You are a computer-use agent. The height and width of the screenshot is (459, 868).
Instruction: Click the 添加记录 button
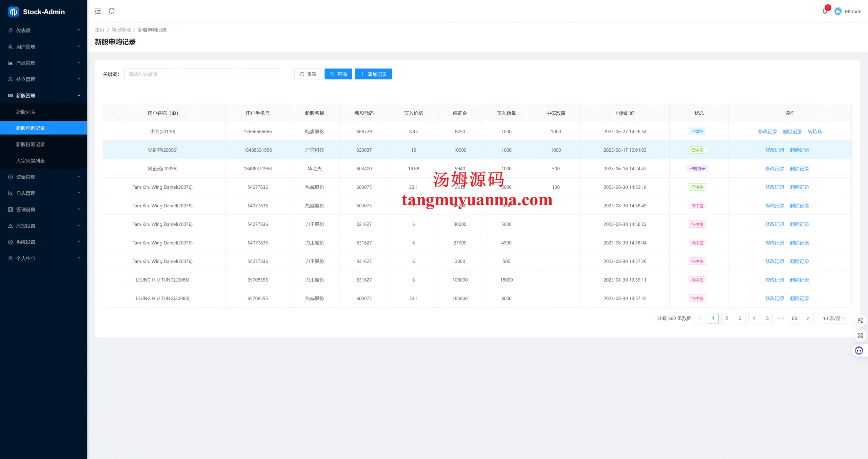373,74
